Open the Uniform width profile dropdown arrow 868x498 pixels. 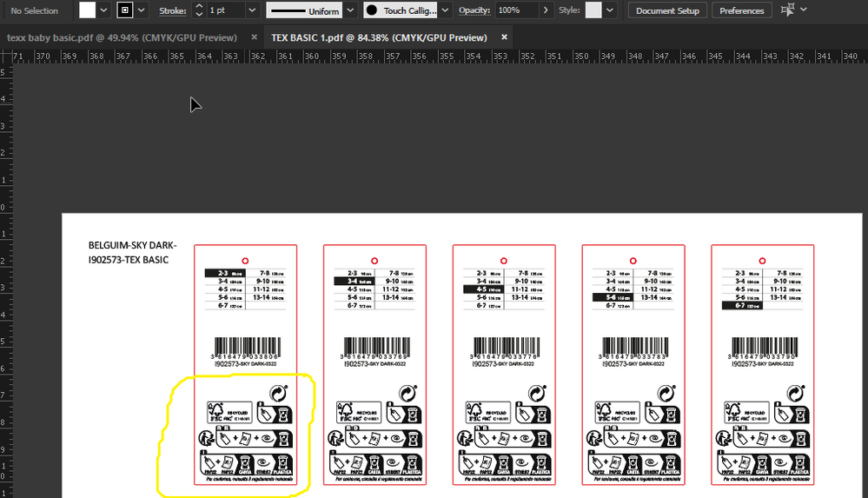click(350, 10)
